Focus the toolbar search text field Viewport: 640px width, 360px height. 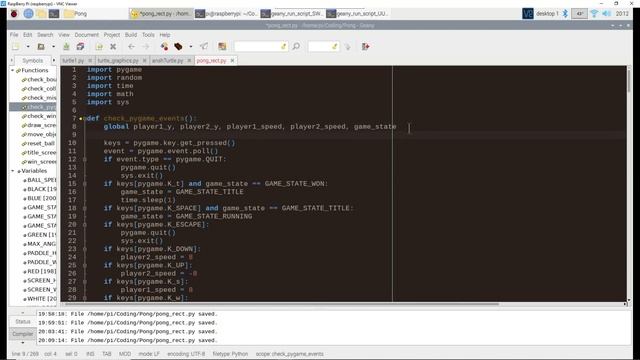point(260,47)
